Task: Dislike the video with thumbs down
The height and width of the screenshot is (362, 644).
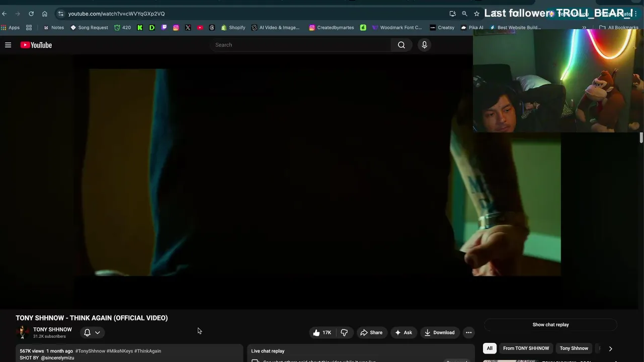Action: (344, 332)
